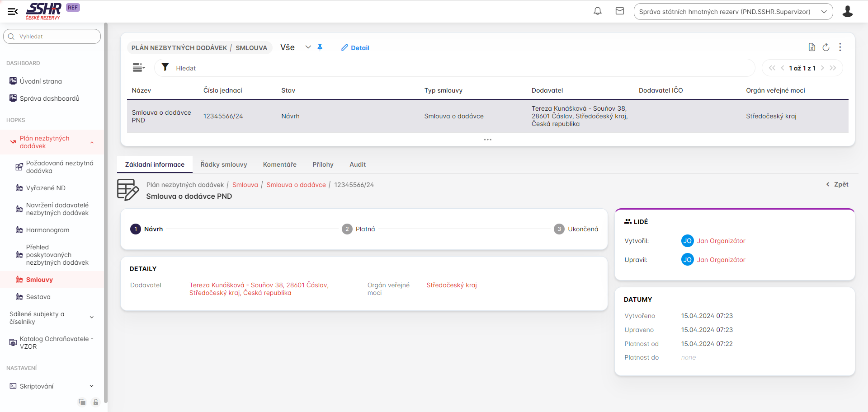Image resolution: width=868 pixels, height=412 pixels.
Task: Go back using the Zpět link
Action: 837,184
